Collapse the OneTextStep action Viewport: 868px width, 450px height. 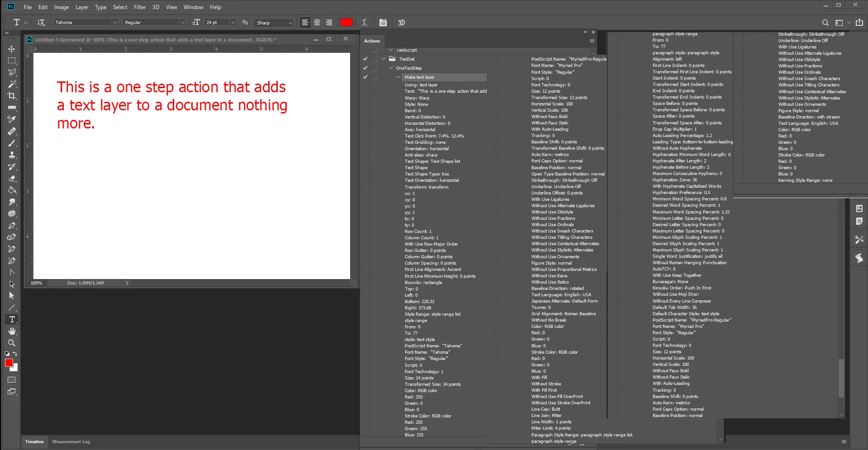(391, 68)
